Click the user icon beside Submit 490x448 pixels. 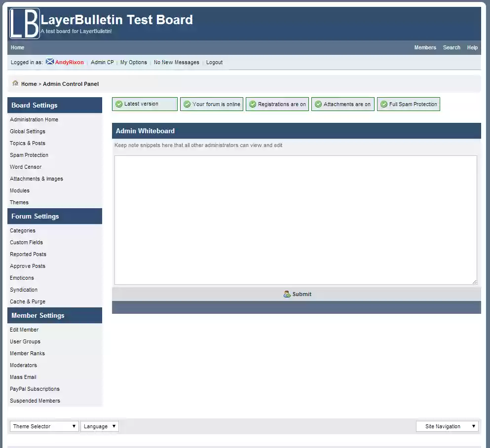point(287,294)
